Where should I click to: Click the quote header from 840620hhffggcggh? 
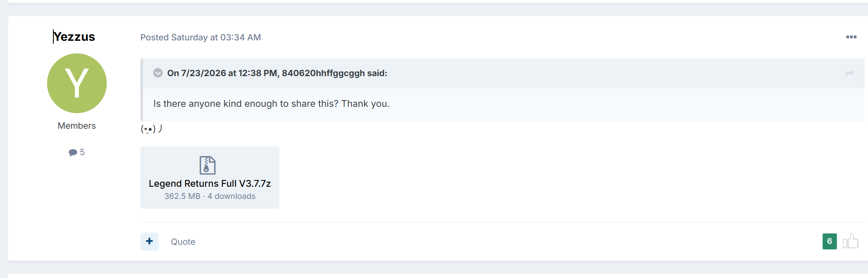pyautogui.click(x=277, y=73)
